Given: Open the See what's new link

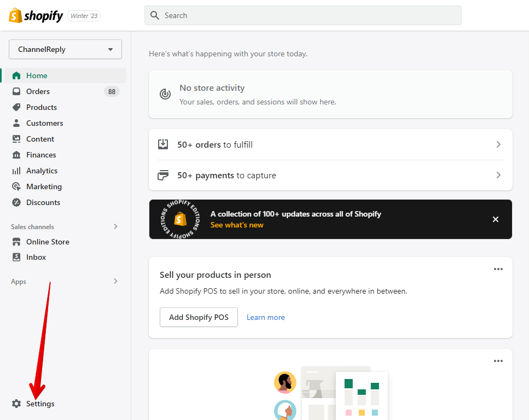Looking at the screenshot, I should tap(237, 225).
